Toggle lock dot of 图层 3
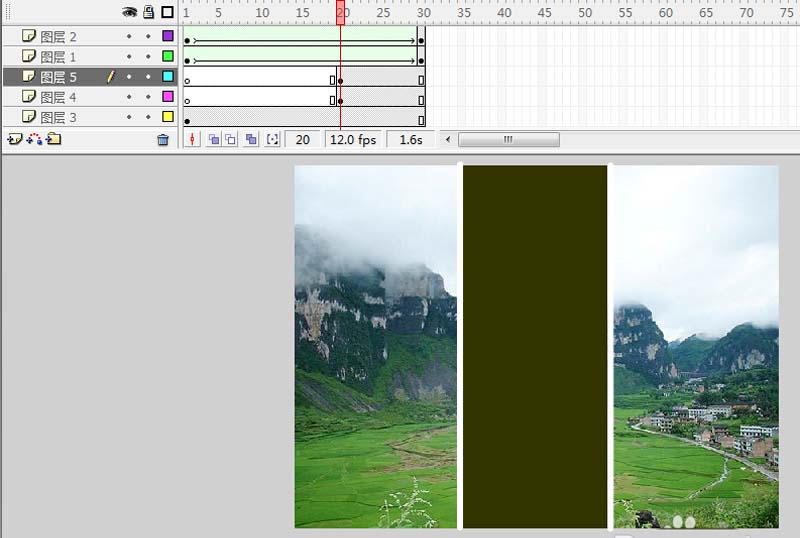Image resolution: width=800 pixels, height=538 pixels. pos(148,117)
